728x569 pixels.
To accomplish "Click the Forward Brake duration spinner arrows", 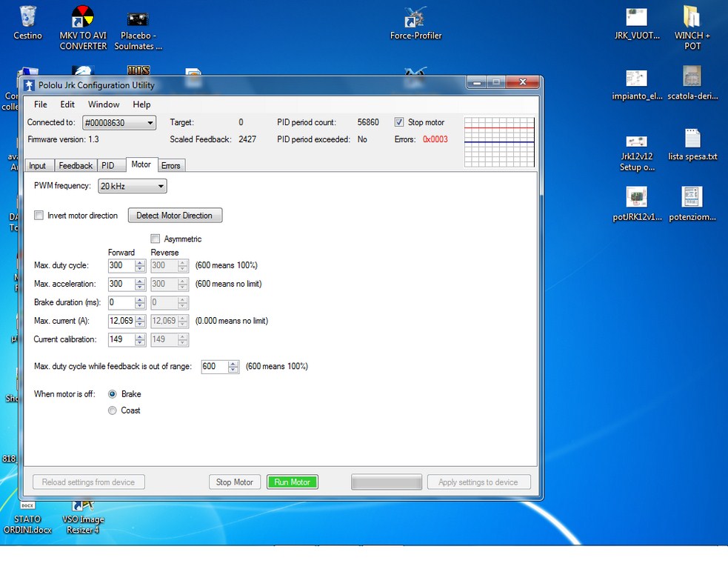I will (140, 303).
